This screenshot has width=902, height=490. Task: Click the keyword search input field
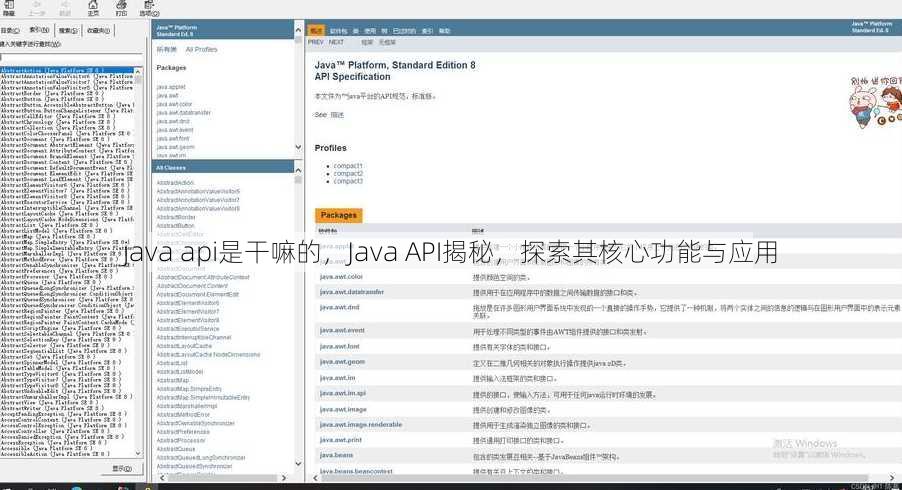[x=71, y=58]
